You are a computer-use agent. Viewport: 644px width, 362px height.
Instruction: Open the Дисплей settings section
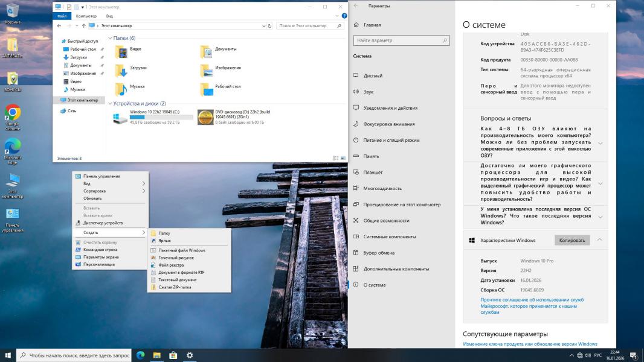point(373,76)
